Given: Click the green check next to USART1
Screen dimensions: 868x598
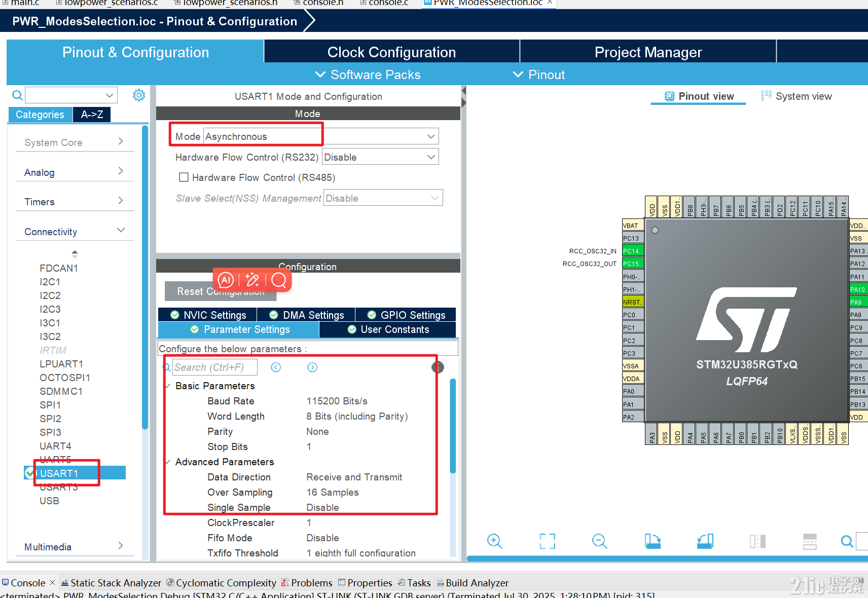Looking at the screenshot, I should pos(29,473).
